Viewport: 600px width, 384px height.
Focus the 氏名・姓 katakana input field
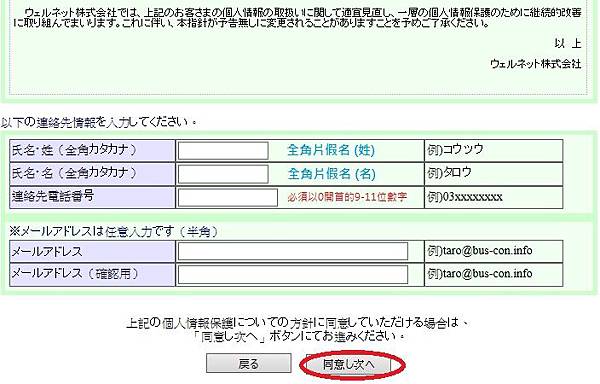[x=223, y=151]
